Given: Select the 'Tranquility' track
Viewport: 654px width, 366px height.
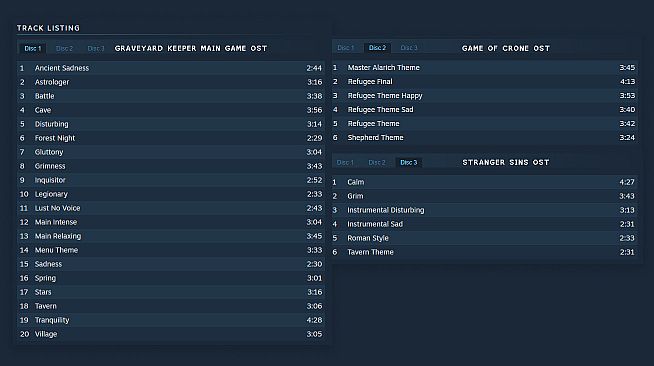Looking at the screenshot, I should click(x=171, y=320).
